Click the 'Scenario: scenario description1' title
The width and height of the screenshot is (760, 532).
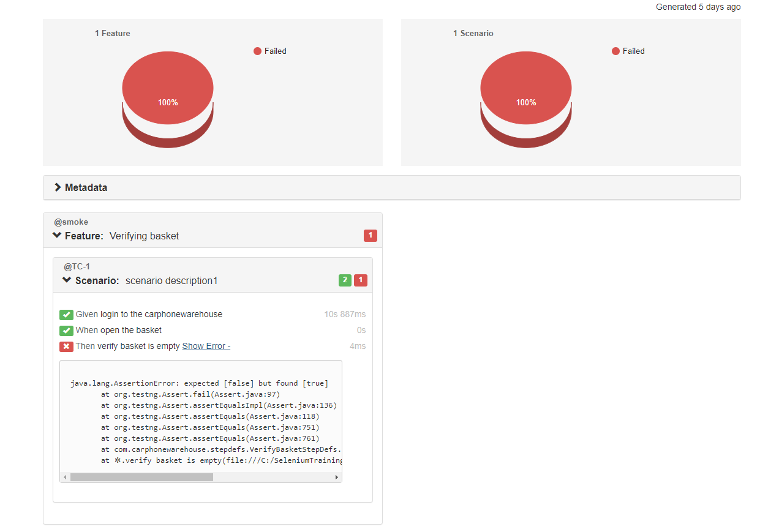146,280
